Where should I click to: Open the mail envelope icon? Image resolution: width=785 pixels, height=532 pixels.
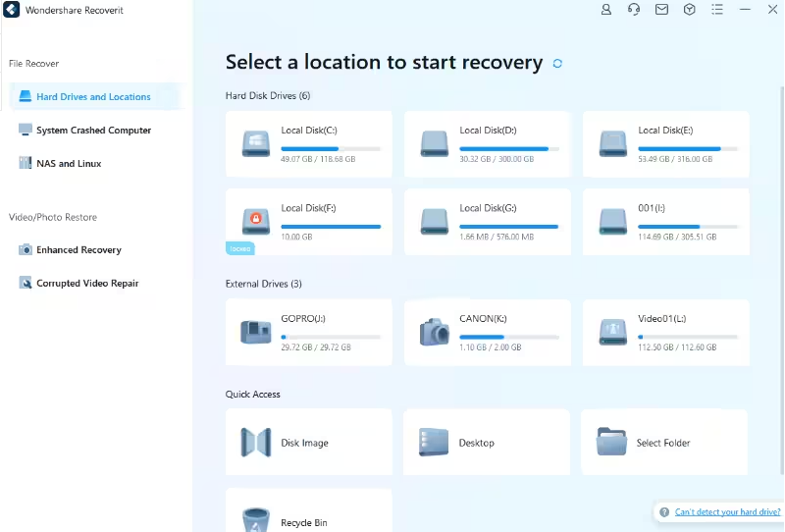[x=661, y=10]
